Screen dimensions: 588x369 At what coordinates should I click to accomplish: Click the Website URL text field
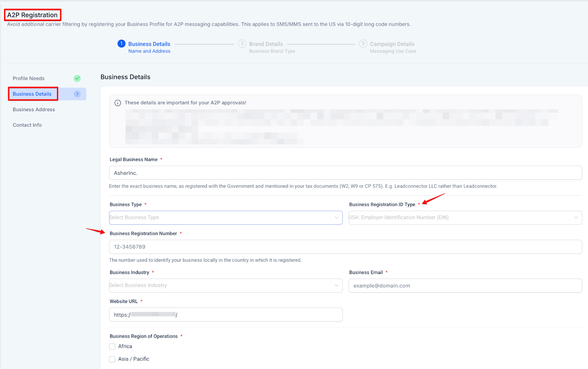[x=226, y=315]
